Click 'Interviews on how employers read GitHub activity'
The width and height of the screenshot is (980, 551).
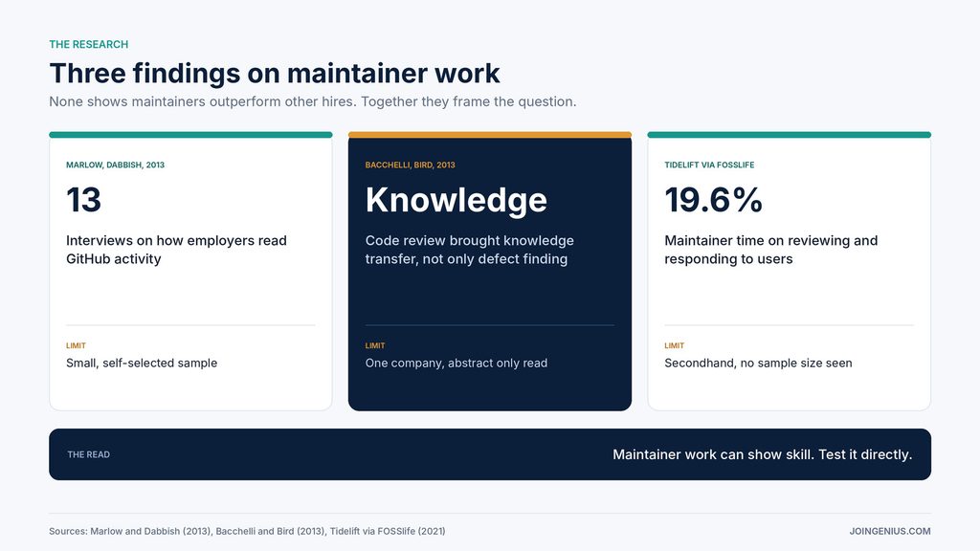pyautogui.click(x=176, y=250)
